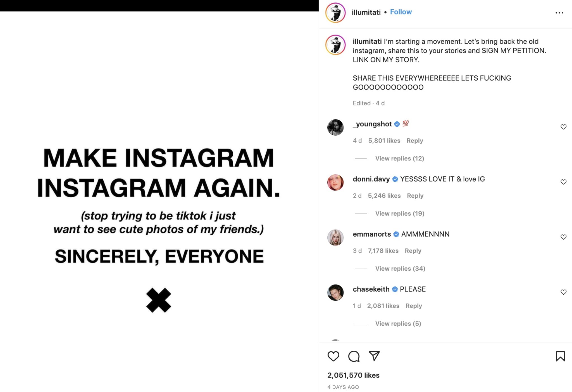The image size is (572, 392).
Task: Open the three-dot more options menu
Action: point(559,13)
